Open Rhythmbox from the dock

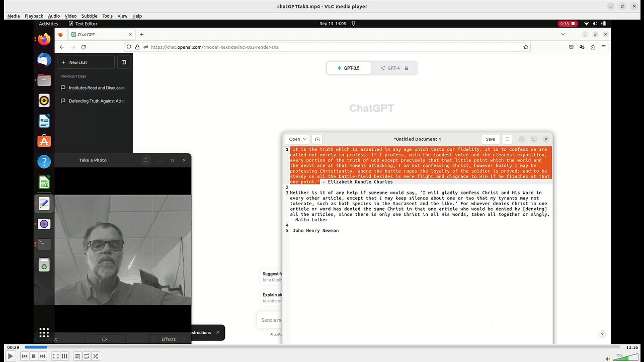(44, 101)
